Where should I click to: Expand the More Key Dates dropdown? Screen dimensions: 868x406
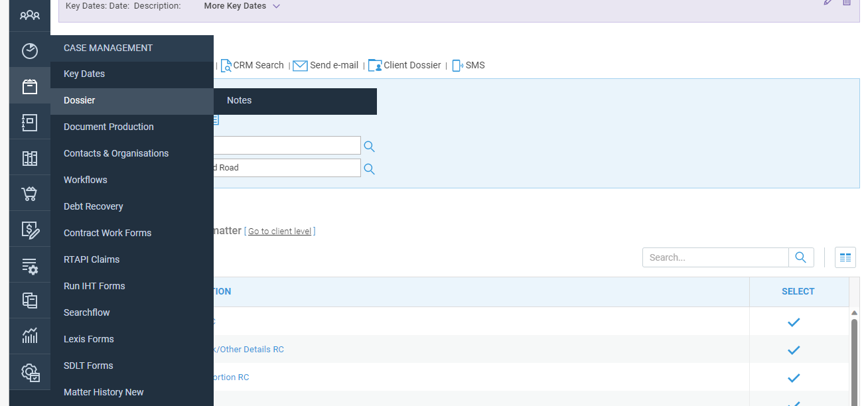coord(241,6)
